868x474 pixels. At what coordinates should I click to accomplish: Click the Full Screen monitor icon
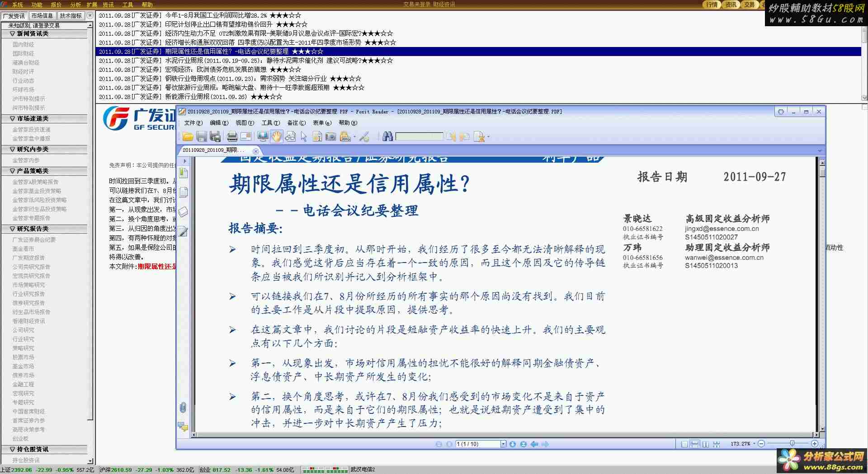pos(263,136)
